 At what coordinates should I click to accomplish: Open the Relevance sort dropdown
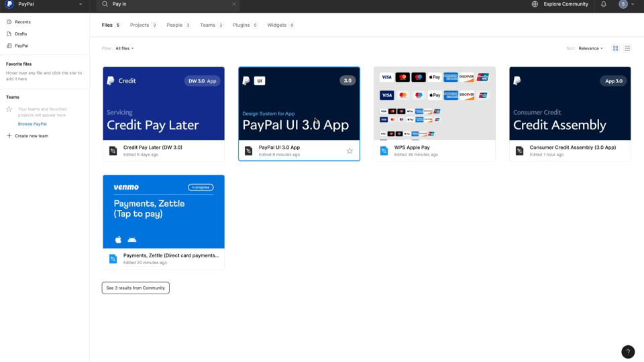point(590,48)
